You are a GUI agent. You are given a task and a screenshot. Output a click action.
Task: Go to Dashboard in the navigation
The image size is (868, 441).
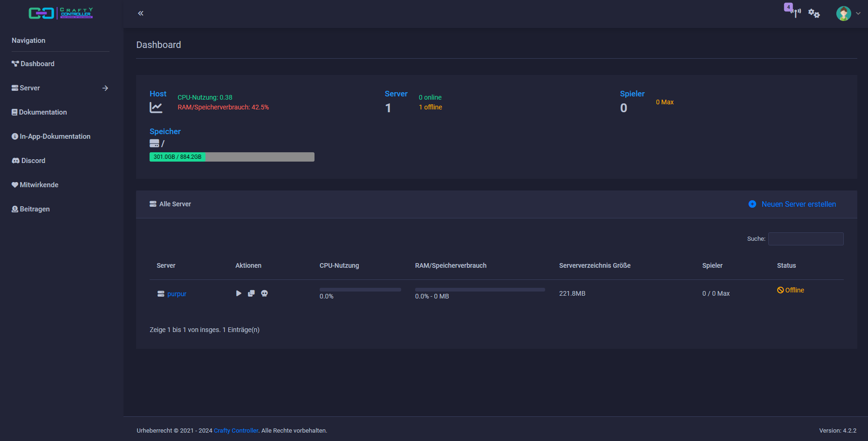point(37,64)
